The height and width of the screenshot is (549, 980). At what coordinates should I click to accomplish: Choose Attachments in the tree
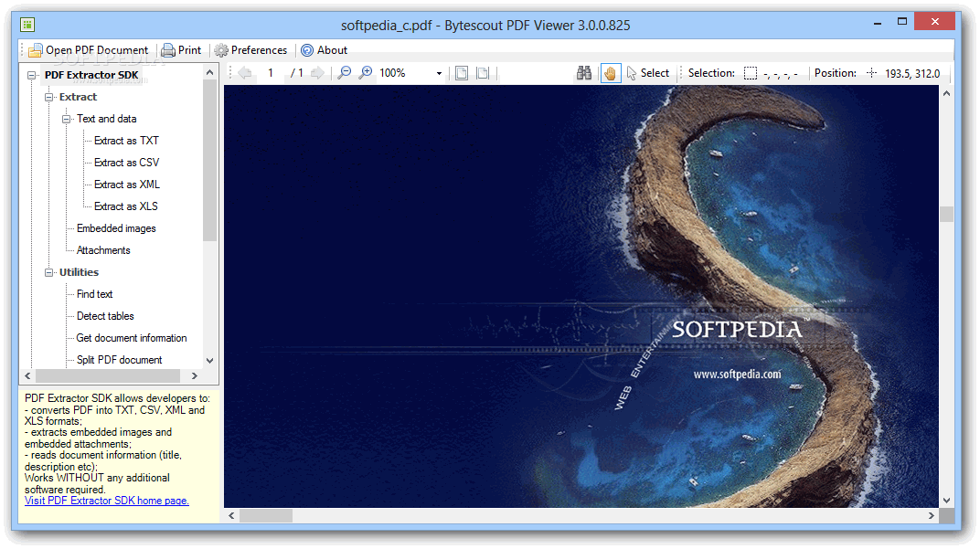(x=103, y=250)
